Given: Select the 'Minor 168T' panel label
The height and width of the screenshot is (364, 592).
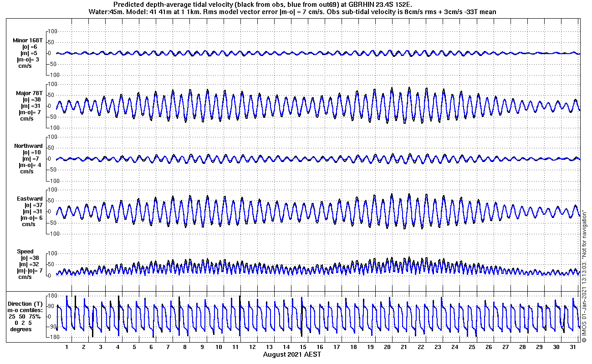Looking at the screenshot, I should pos(28,40).
